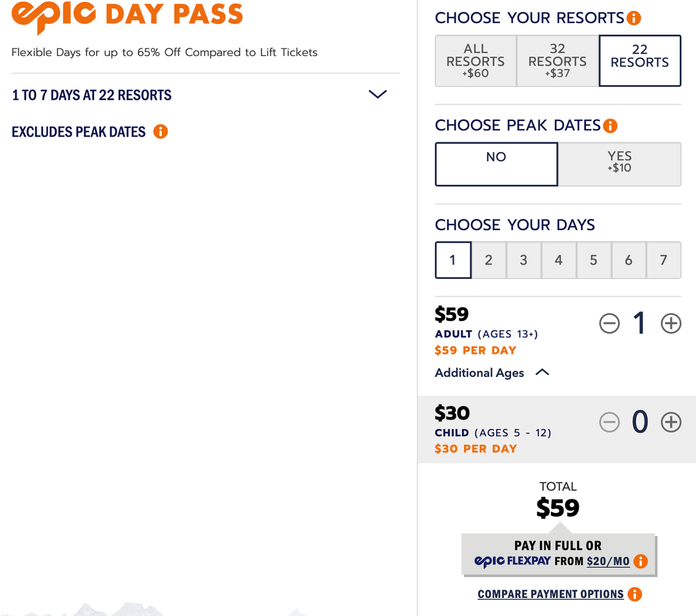Open the $20/MO FlexPay link
The image size is (696, 616).
point(610,561)
